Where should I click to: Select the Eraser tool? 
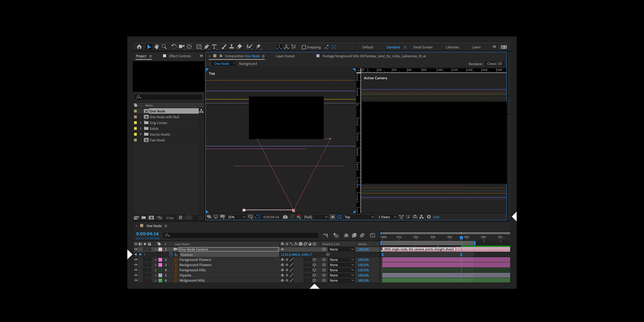click(x=239, y=47)
